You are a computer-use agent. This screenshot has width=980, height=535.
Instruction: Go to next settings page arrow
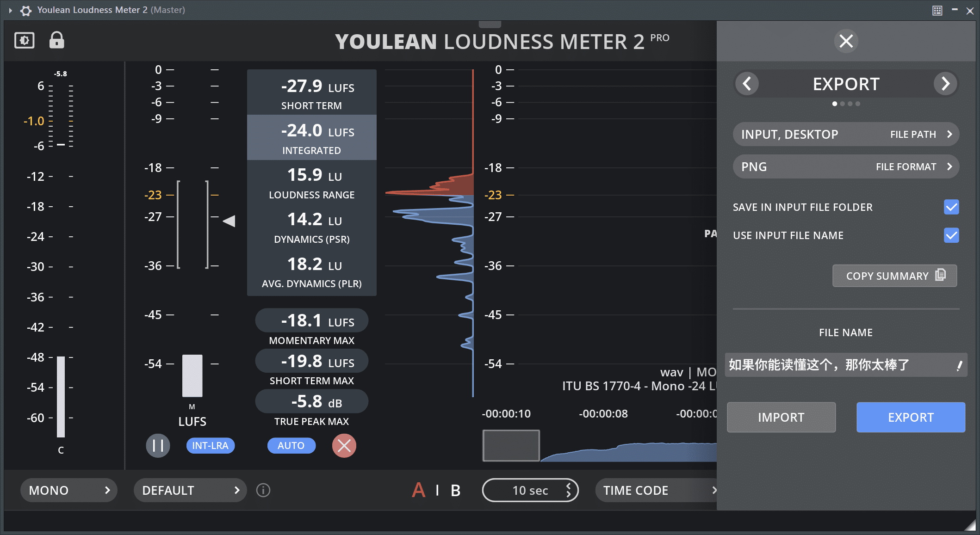coord(945,84)
